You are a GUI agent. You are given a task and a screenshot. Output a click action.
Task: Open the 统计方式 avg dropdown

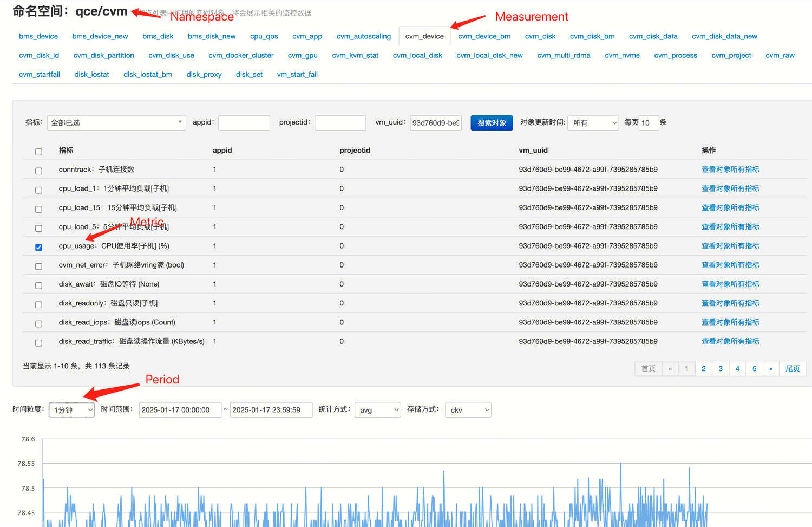tap(377, 410)
